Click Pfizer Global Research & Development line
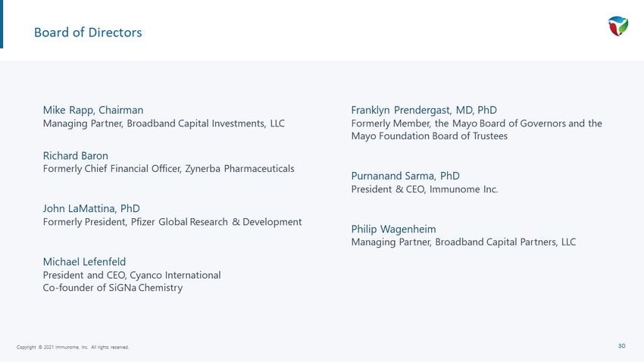644x362 pixels. pos(172,222)
